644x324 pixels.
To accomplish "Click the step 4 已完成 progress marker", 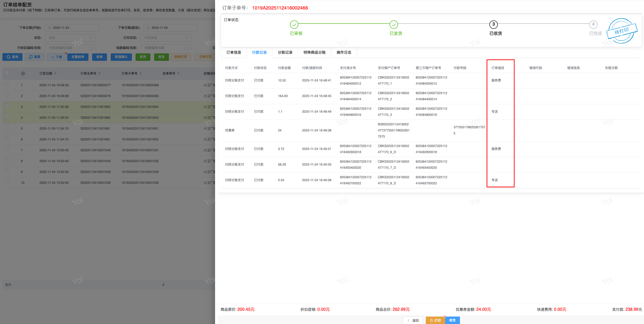I will (593, 24).
